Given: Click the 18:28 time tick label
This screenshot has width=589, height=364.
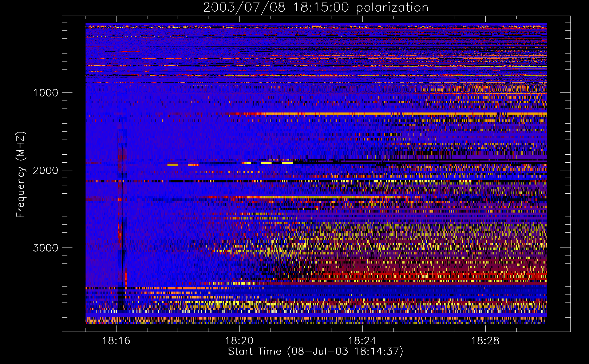Looking at the screenshot, I should 485,341.
